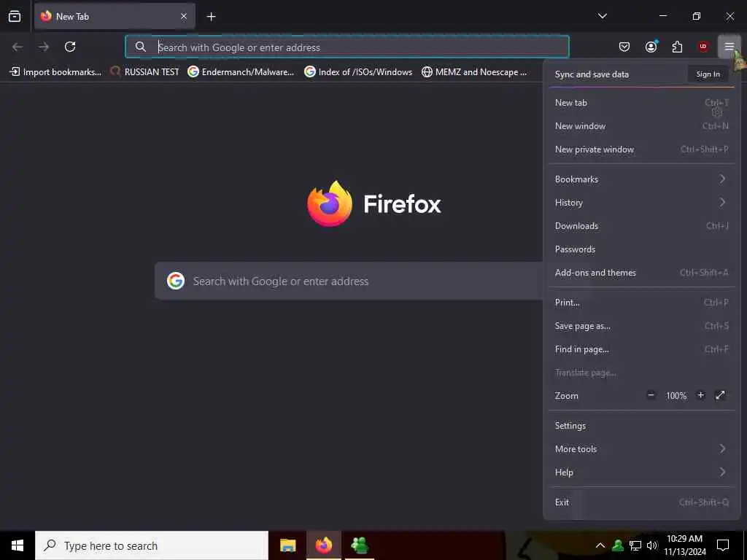Open Import bookmarks bookmark item

(x=55, y=72)
